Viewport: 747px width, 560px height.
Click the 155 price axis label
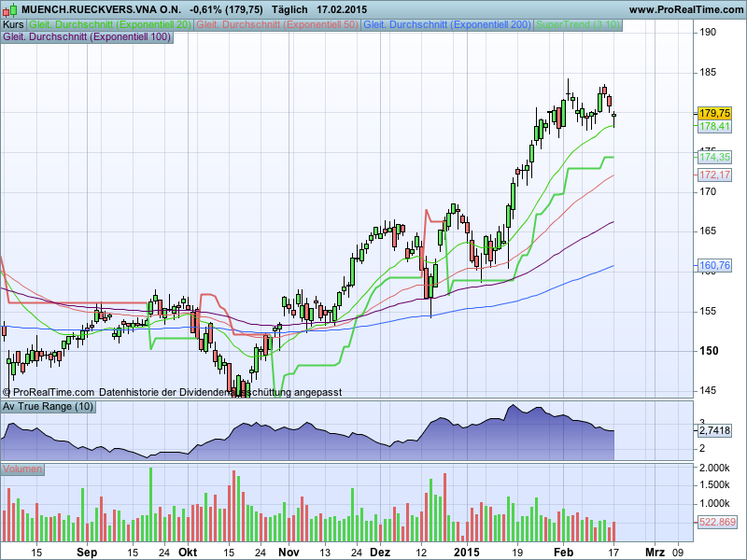tap(708, 312)
